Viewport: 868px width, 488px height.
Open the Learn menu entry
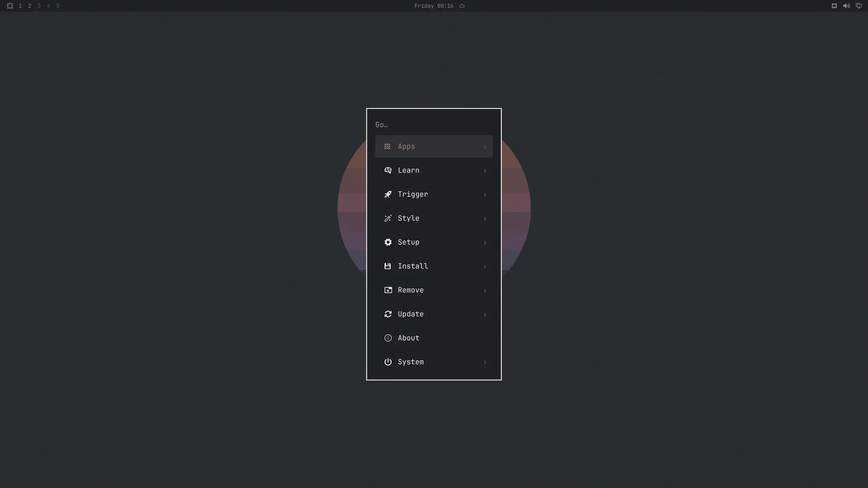(434, 170)
